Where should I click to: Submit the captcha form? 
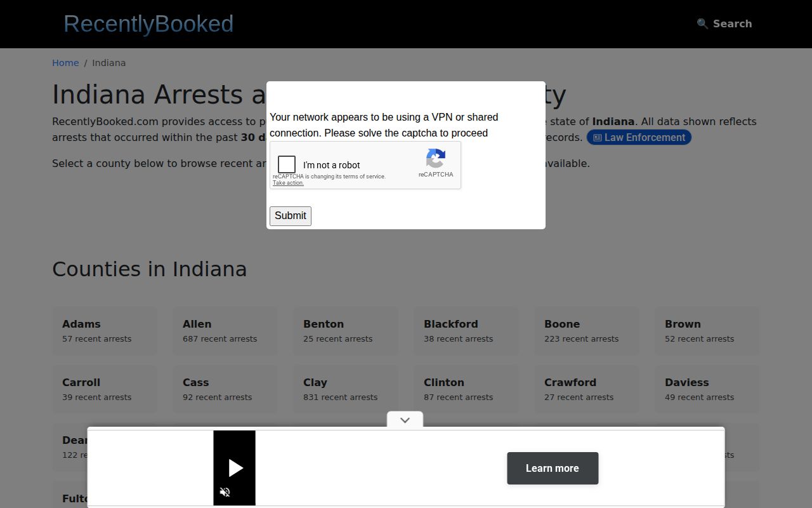291,216
